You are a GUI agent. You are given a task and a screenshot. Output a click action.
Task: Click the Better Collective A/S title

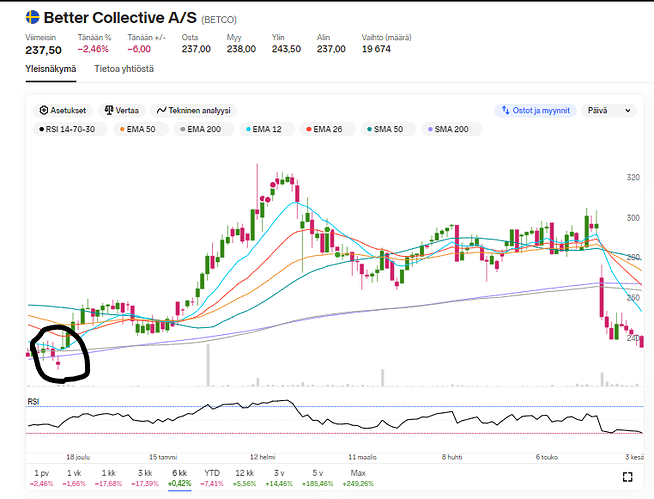[x=120, y=18]
